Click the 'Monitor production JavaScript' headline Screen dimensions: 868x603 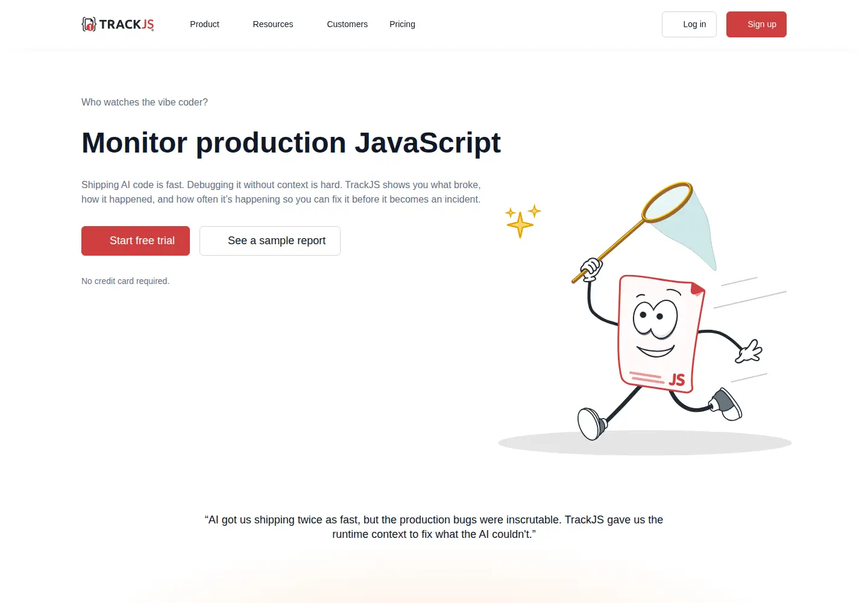point(291,143)
